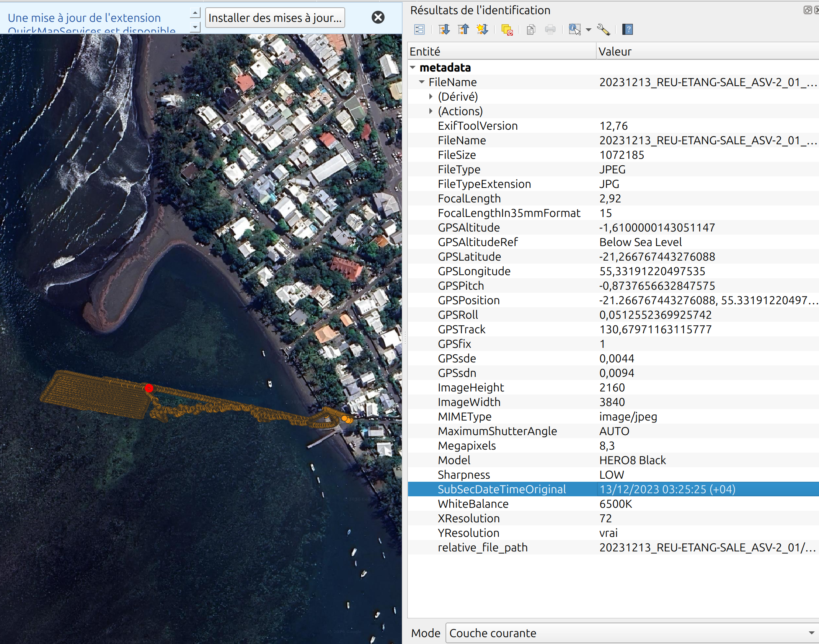This screenshot has width=819, height=644.
Task: Dismiss the QuickMapServices update message
Action: click(x=378, y=17)
